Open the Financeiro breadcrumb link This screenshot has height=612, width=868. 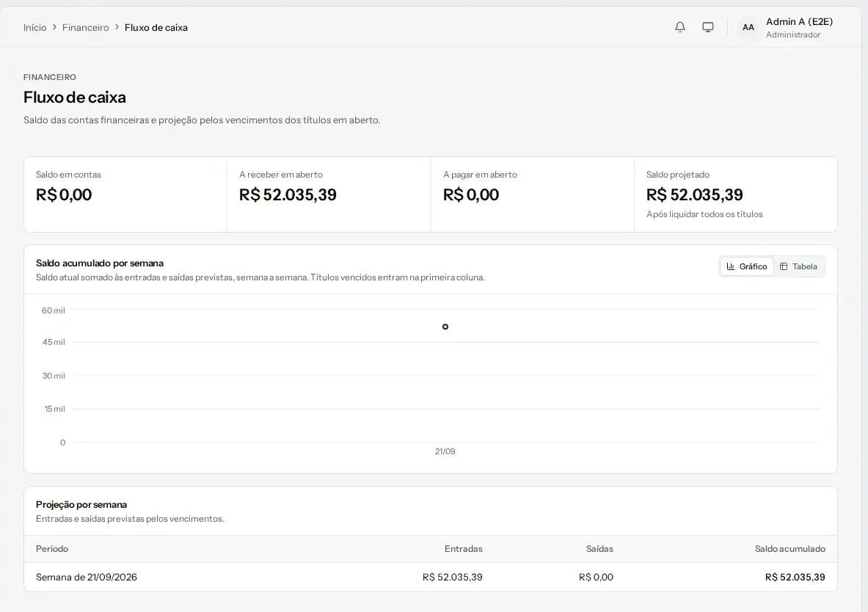point(85,27)
